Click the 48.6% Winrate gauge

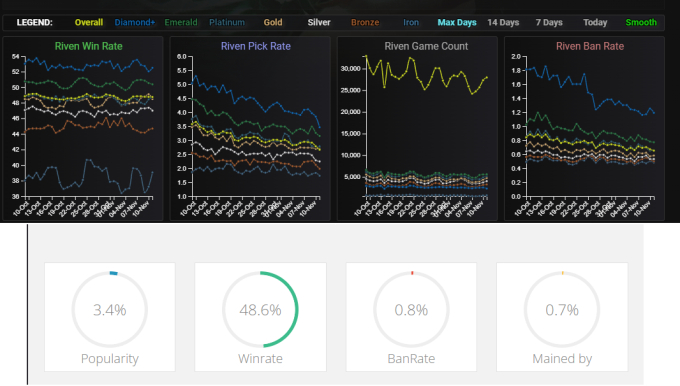pos(260,310)
